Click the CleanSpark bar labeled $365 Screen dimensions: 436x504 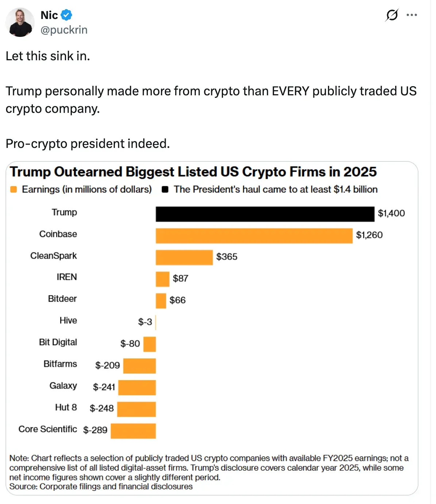click(184, 257)
